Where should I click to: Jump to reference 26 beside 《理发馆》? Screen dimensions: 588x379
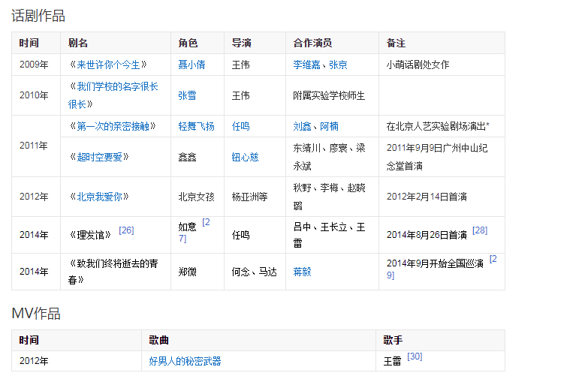(126, 230)
